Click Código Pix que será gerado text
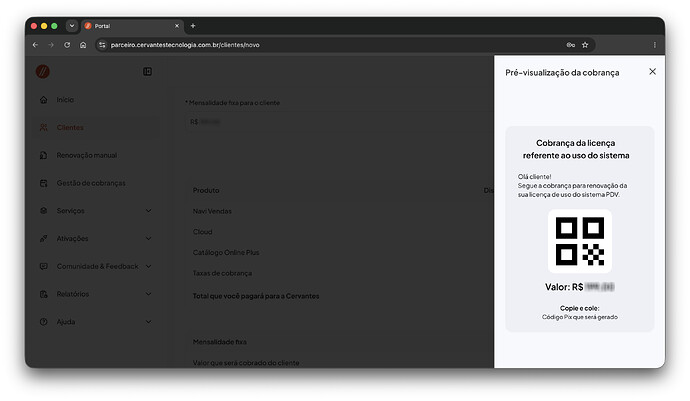This screenshot has width=690, height=401. (580, 317)
